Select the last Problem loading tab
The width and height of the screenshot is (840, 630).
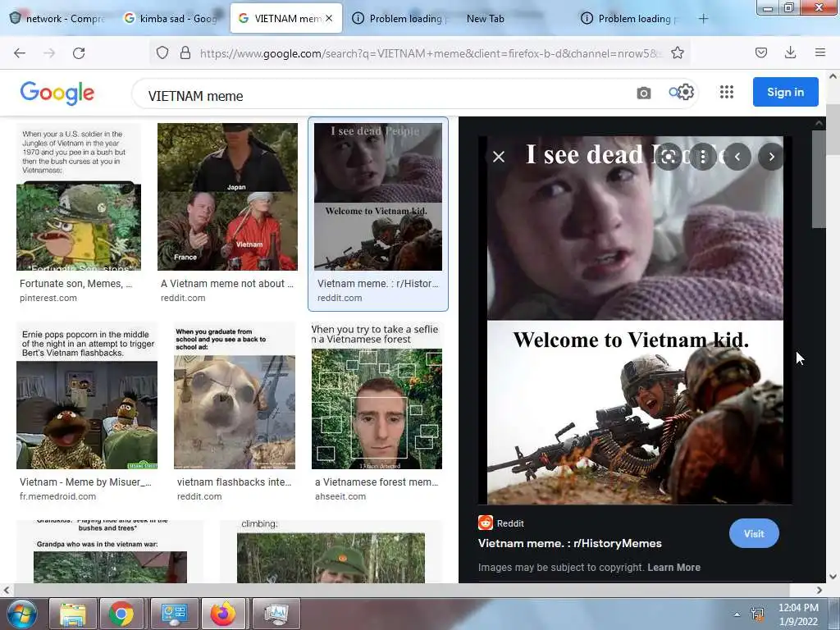click(629, 19)
